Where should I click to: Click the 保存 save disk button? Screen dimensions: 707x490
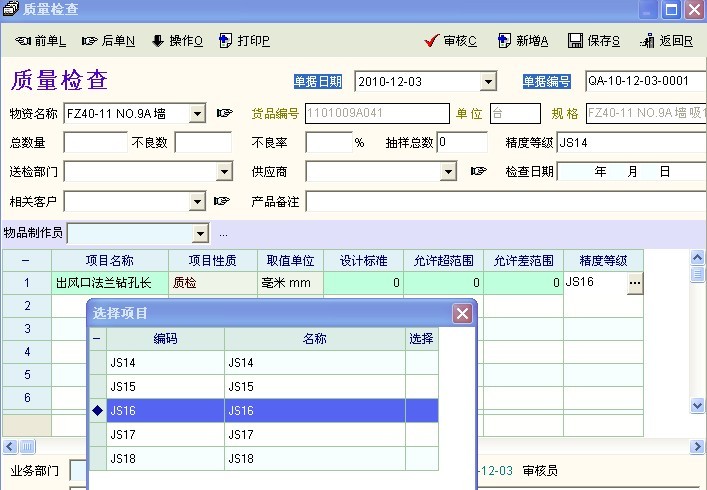point(594,41)
